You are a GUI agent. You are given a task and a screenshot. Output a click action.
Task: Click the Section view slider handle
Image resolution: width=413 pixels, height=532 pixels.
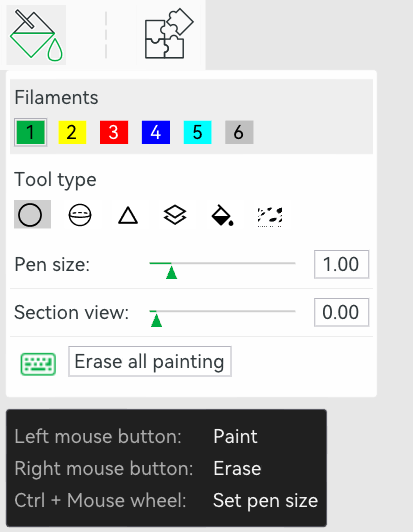156,320
